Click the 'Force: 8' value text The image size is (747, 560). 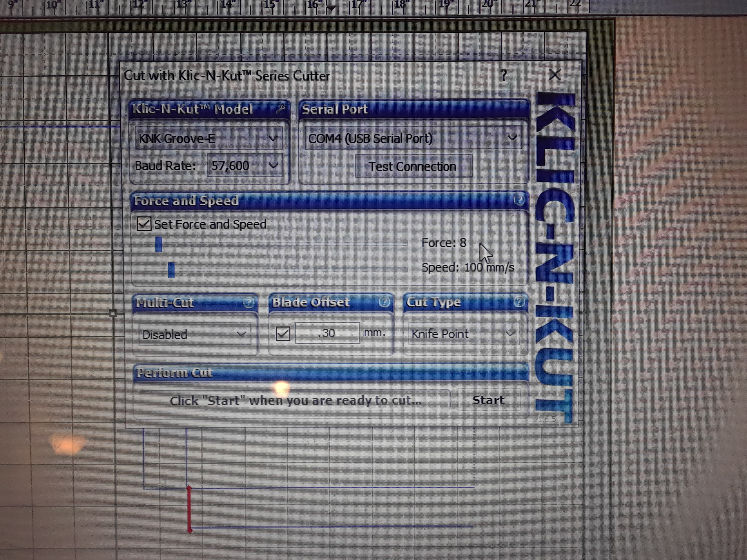pos(444,243)
